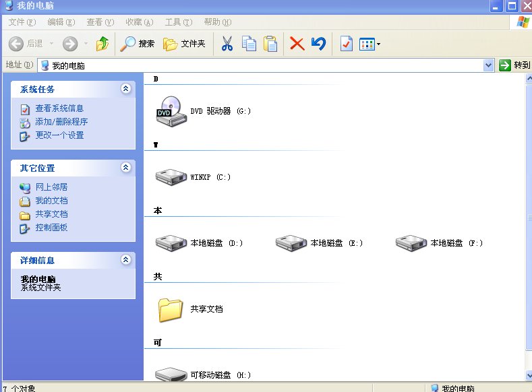
Task: Click the sidebar 共享文档 folder icon
Action: coord(25,215)
